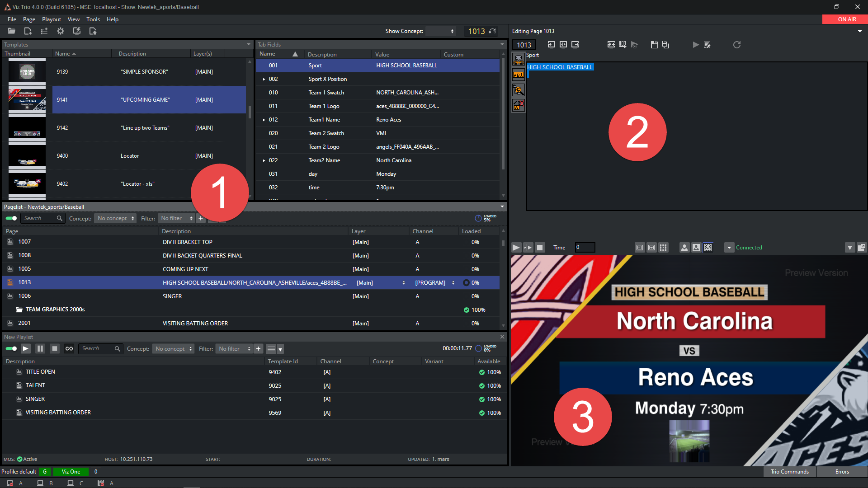Open New Playlist Filter dropdown
This screenshot has width=868, height=488.
click(234, 349)
